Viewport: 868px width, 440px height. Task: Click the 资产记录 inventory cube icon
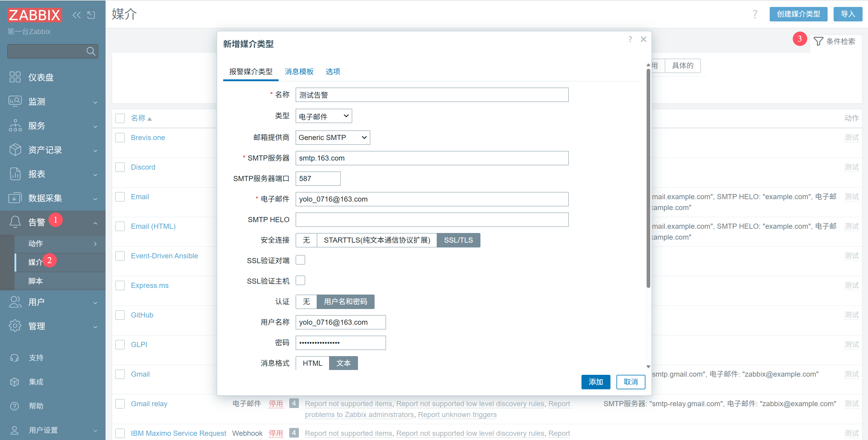15,149
